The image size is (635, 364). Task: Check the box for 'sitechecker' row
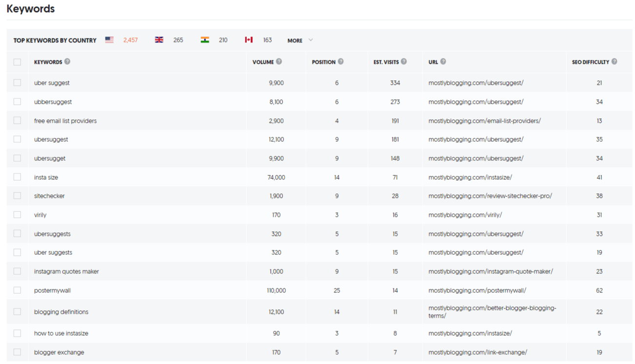(18, 196)
